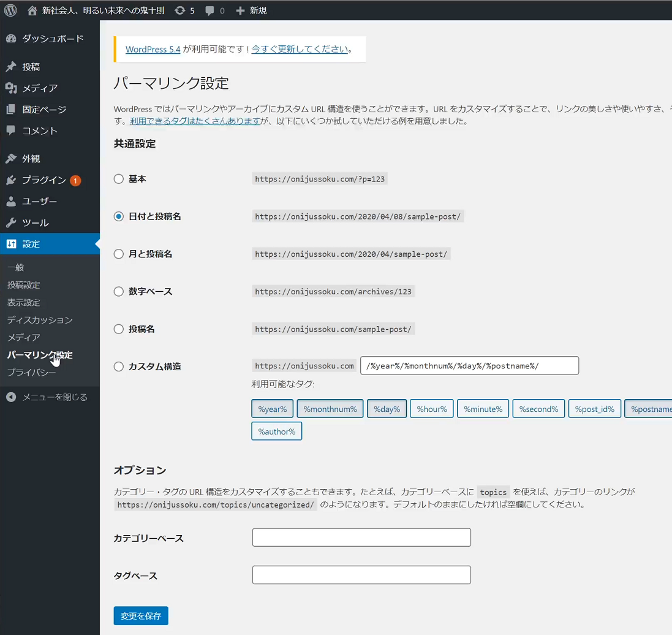Image resolution: width=672 pixels, height=635 pixels.
Task: Click the plugin update badge showing 1
Action: (75, 181)
